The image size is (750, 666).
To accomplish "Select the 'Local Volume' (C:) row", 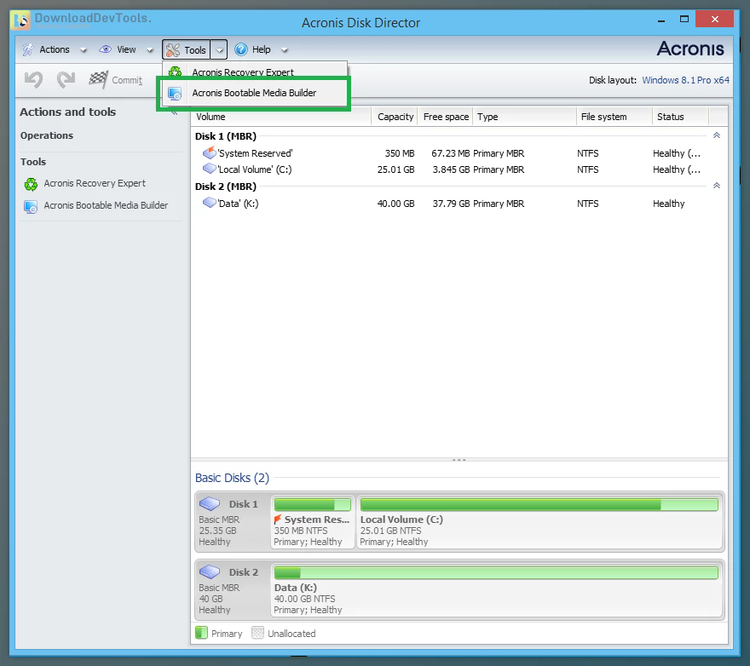I will tap(450, 170).
